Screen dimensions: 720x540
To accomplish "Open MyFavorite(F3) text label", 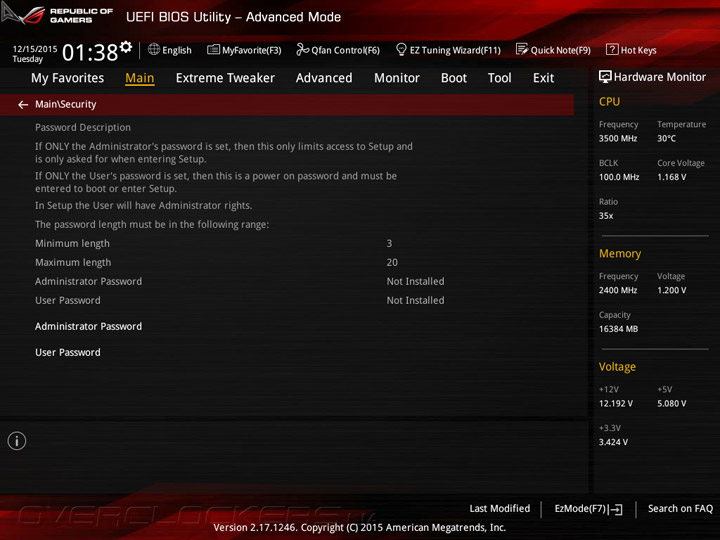I will [x=252, y=50].
